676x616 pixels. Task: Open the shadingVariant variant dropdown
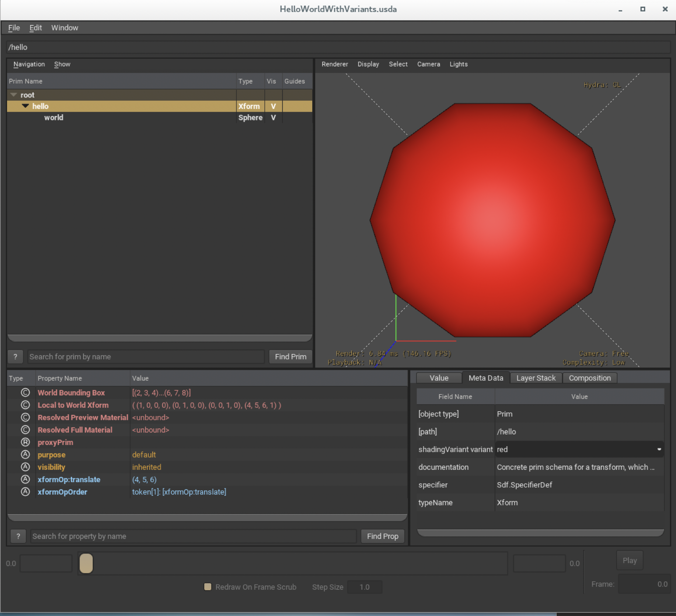(x=579, y=449)
